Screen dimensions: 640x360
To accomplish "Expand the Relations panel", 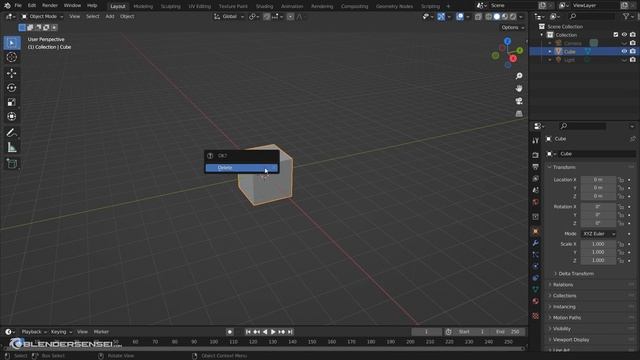I will pyautogui.click(x=562, y=284).
